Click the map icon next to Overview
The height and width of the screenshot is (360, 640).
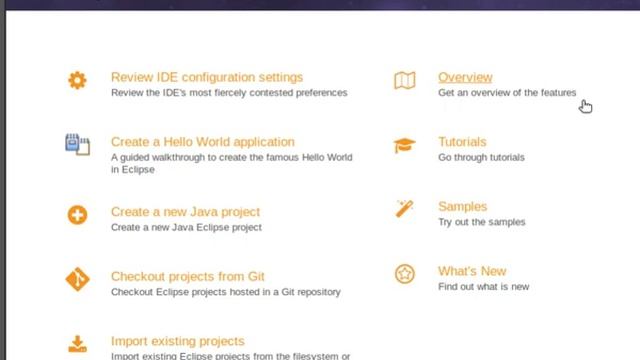pos(404,80)
